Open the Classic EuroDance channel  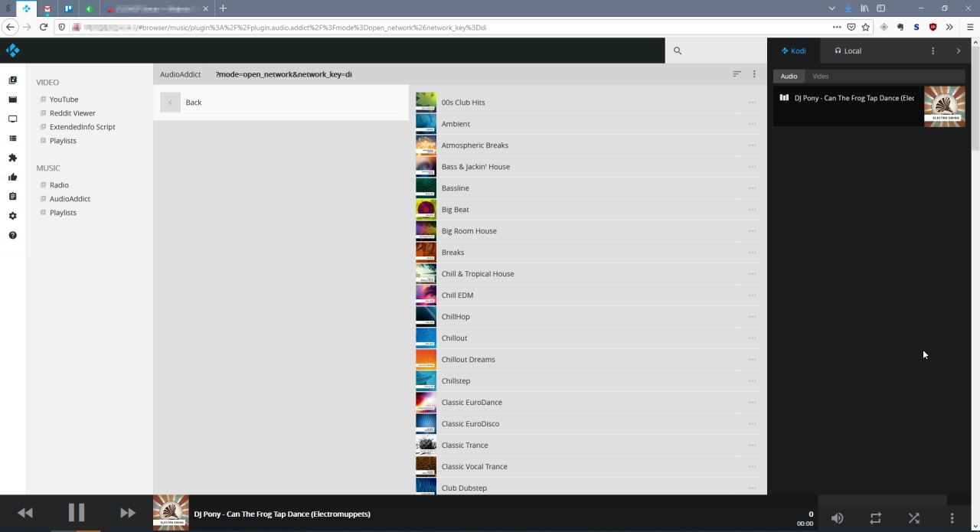click(x=472, y=403)
